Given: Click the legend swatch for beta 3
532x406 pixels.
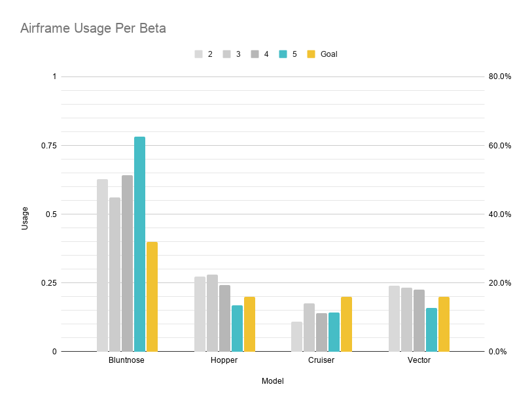Looking at the screenshot, I should tap(227, 54).
